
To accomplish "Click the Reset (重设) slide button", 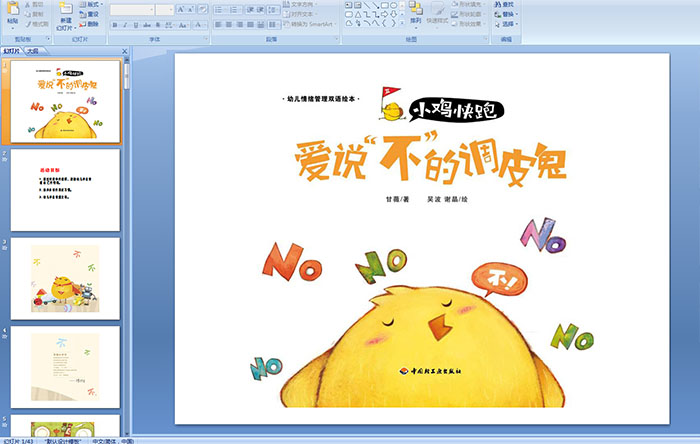I will pos(89,14).
